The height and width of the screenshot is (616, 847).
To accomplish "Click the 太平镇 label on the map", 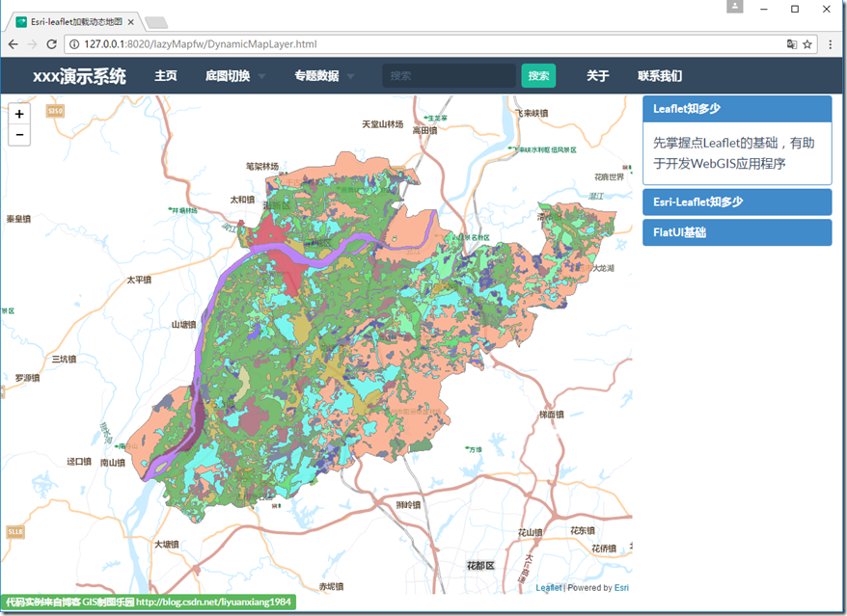I will [139, 280].
